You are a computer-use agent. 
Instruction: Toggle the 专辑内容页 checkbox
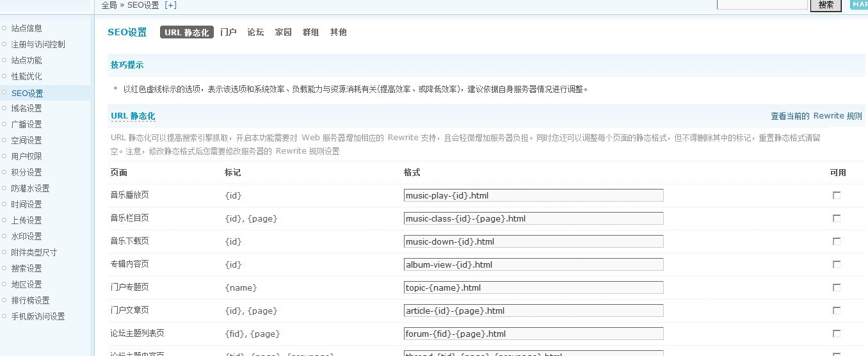click(x=836, y=264)
